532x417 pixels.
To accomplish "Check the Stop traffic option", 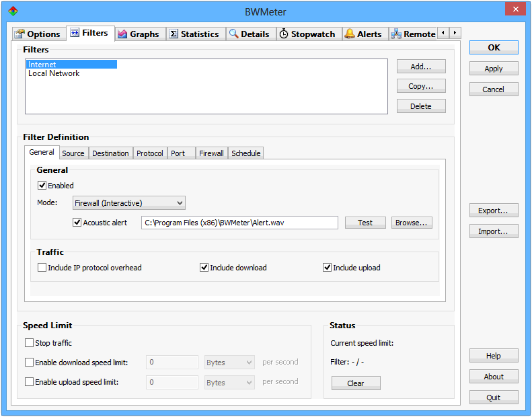I will (29, 343).
